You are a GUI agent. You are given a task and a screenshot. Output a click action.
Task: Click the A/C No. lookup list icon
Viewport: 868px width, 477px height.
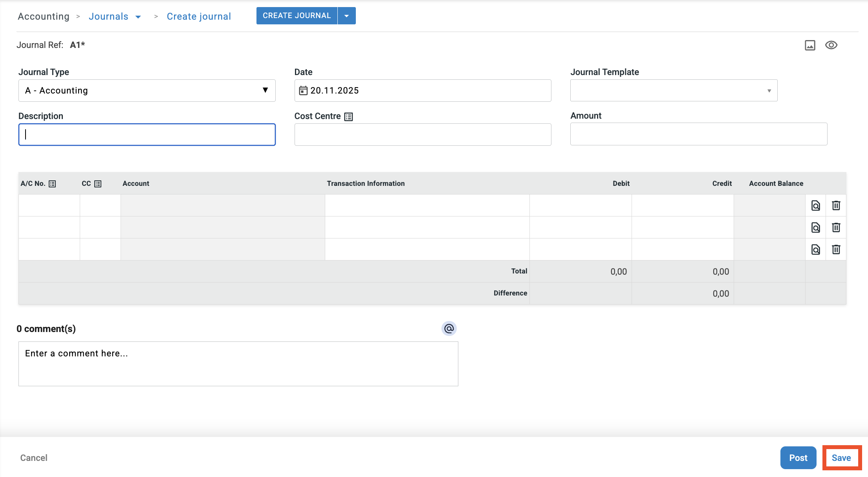[x=52, y=184]
